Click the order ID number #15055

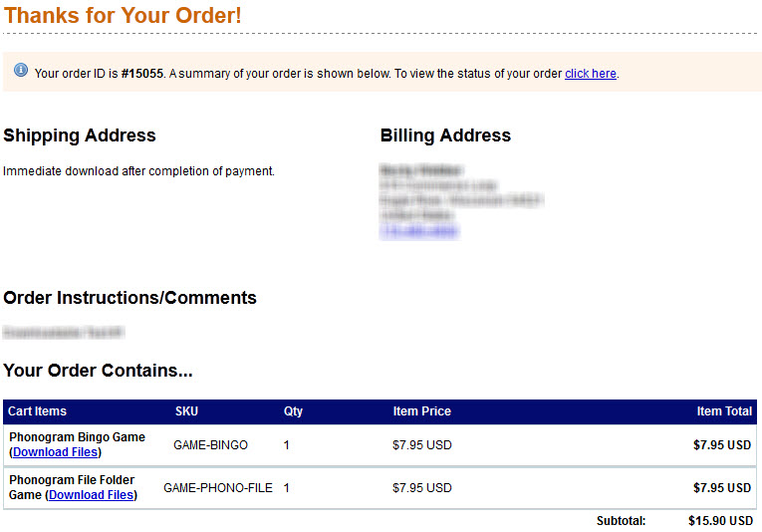142,74
